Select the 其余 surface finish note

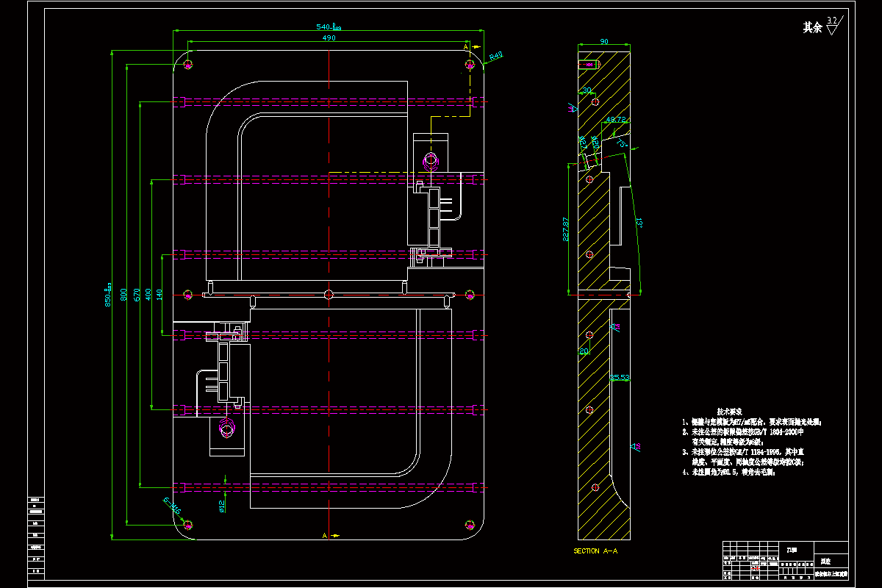coord(811,27)
